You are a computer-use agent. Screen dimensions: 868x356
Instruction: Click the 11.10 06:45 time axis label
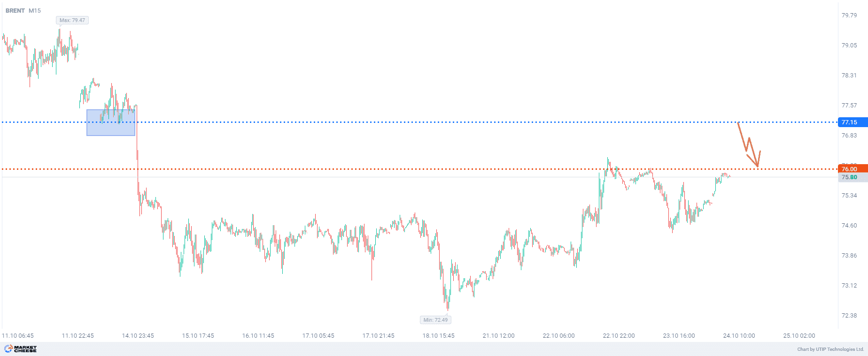click(x=18, y=336)
